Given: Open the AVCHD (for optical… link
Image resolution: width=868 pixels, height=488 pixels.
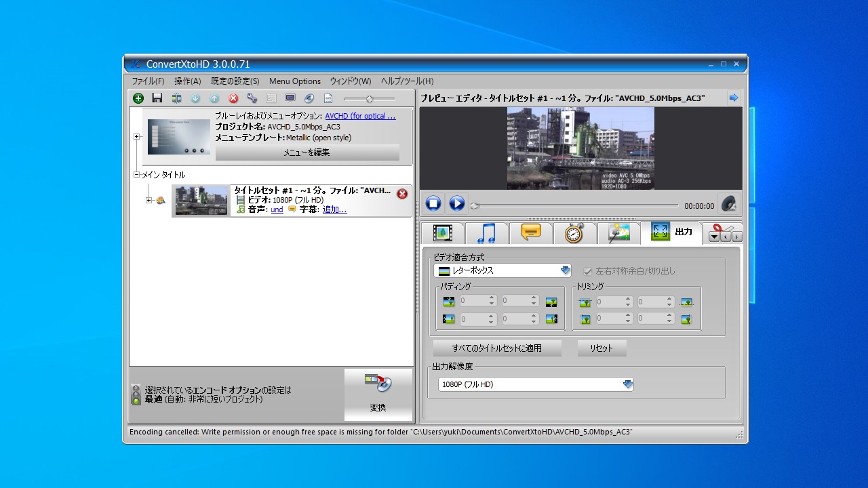Looking at the screenshot, I should [x=360, y=116].
